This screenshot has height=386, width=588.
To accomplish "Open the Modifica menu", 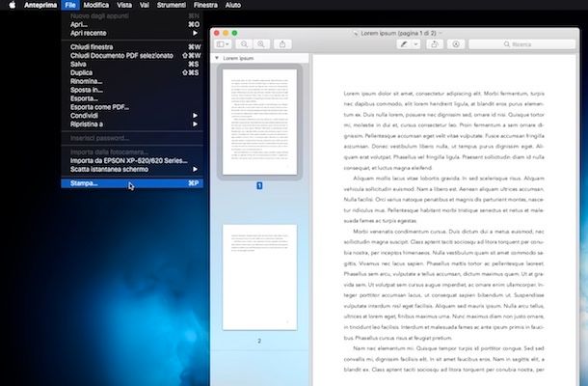I will (x=96, y=5).
